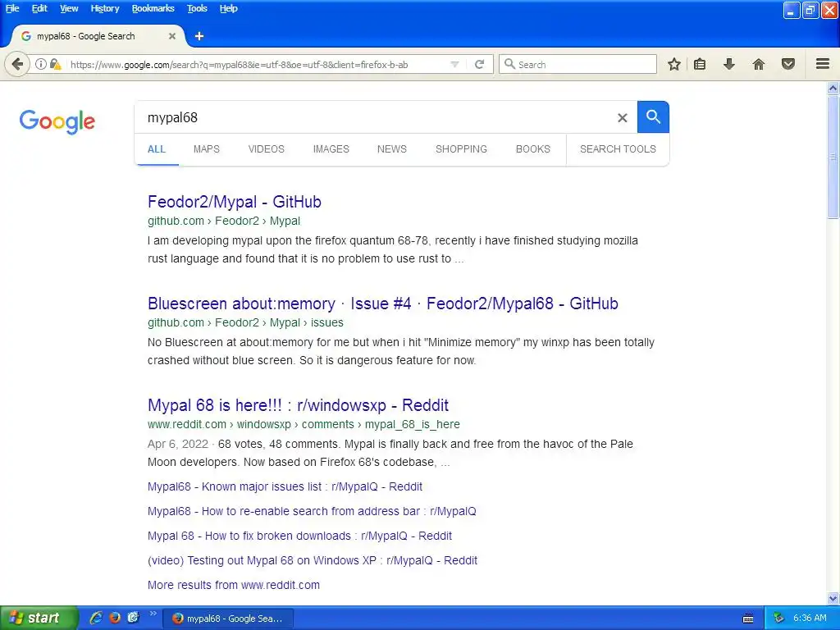
Task: Click the Pocket icon in toolbar
Action: click(x=788, y=64)
